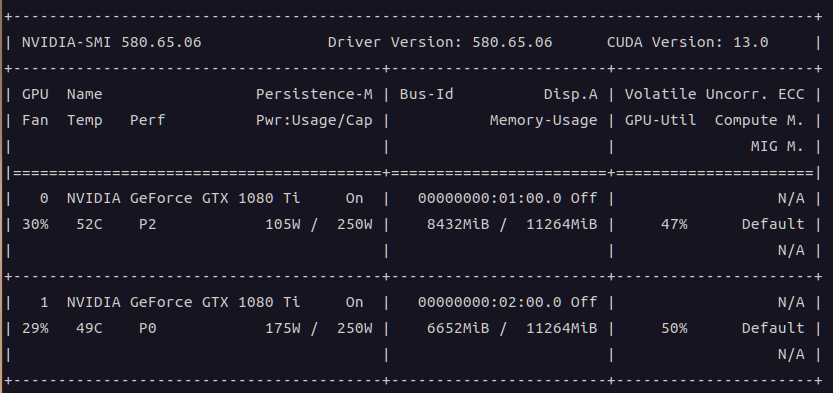Select the 8432MiB memory usage value
The image size is (833, 393).
(x=458, y=224)
